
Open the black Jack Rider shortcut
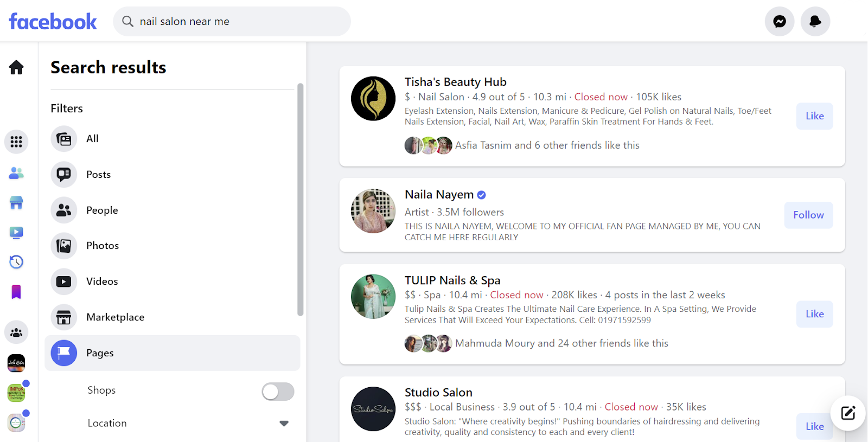[16, 363]
